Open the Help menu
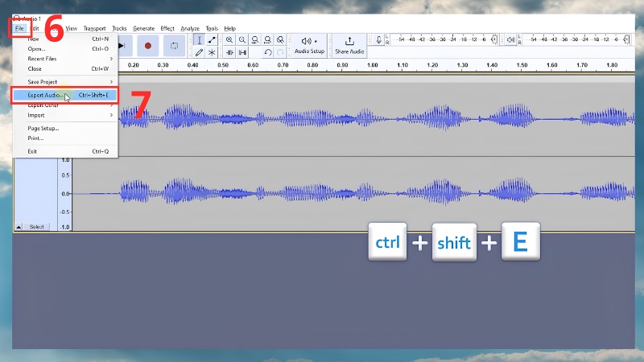This screenshot has height=362, width=644. (x=230, y=28)
